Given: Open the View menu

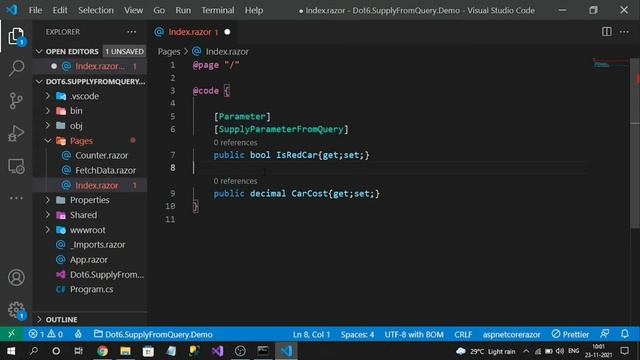Looking at the screenshot, I should pyautogui.click(x=133, y=10).
